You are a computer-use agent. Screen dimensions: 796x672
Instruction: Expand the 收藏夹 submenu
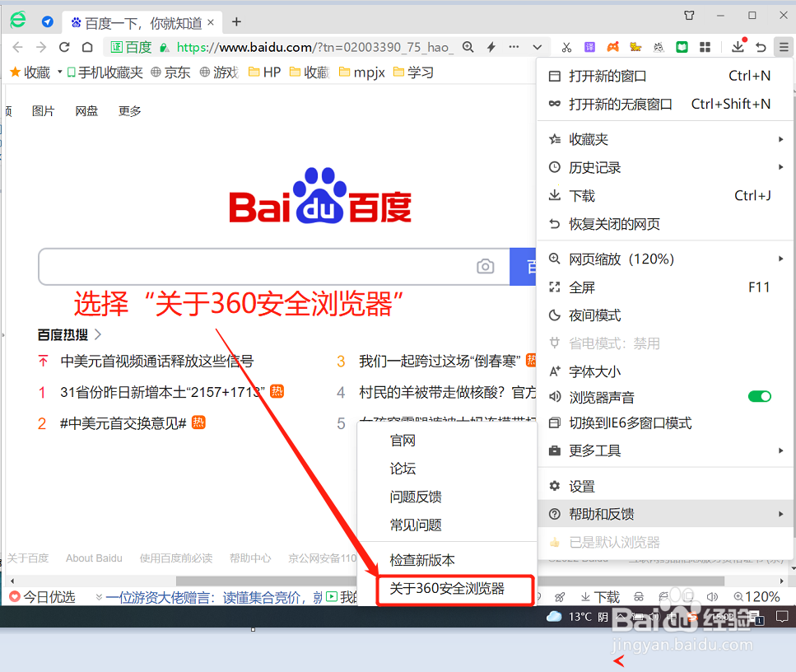tap(665, 139)
